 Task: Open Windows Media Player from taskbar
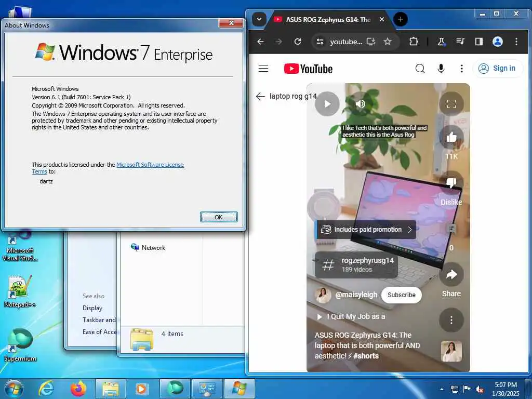point(141,389)
